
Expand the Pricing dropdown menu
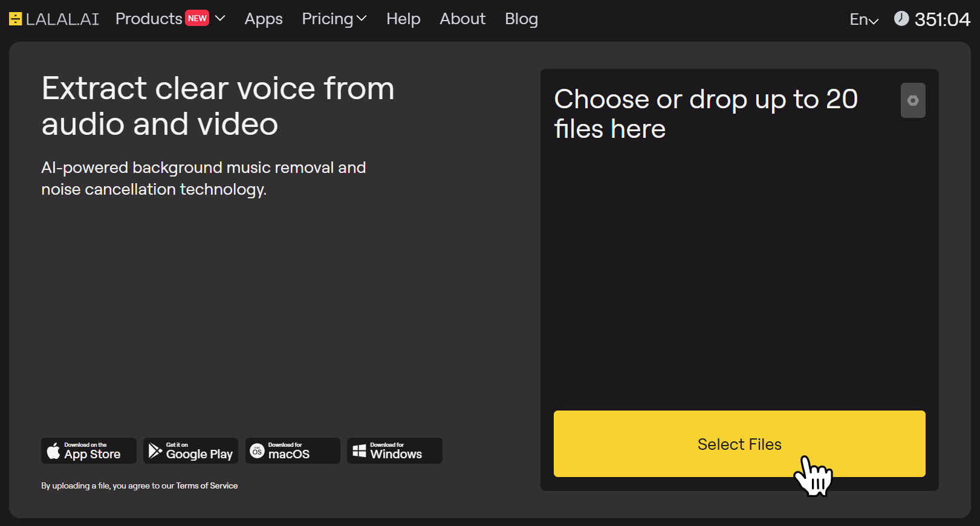[334, 19]
